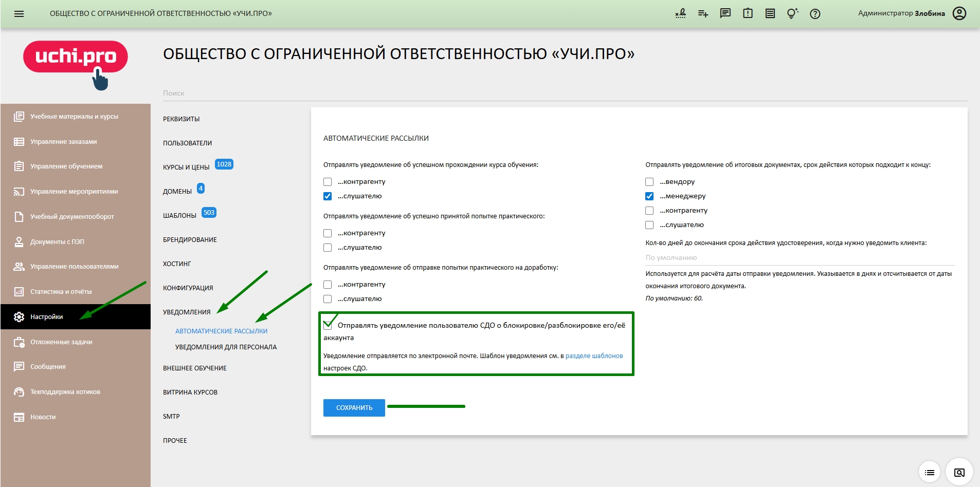Check …слушателю under accepted practical attempt
Image resolution: width=980 pixels, height=487 pixels.
(x=328, y=248)
